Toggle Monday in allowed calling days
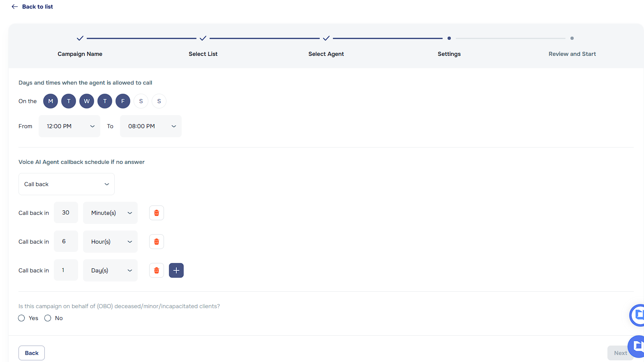The width and height of the screenshot is (644, 362). point(51,101)
